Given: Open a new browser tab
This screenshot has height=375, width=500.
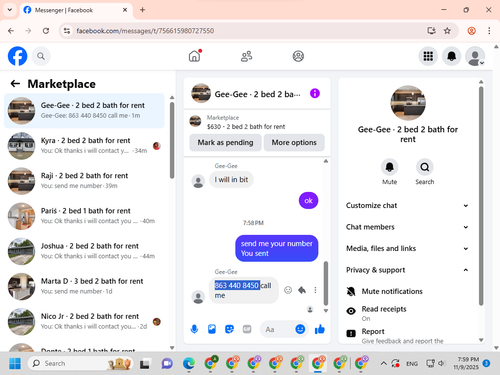Looking at the screenshot, I should tap(142, 10).
